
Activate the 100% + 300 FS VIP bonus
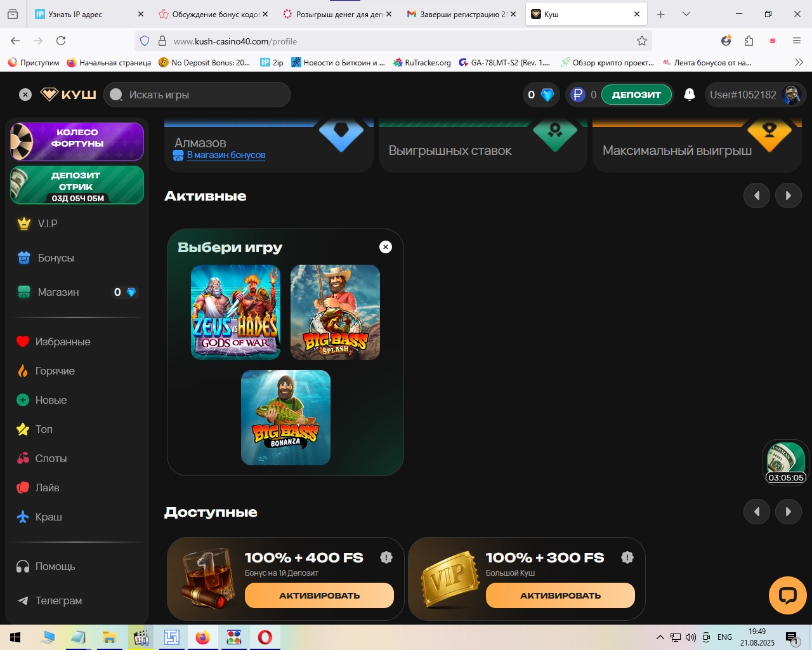[x=560, y=595]
